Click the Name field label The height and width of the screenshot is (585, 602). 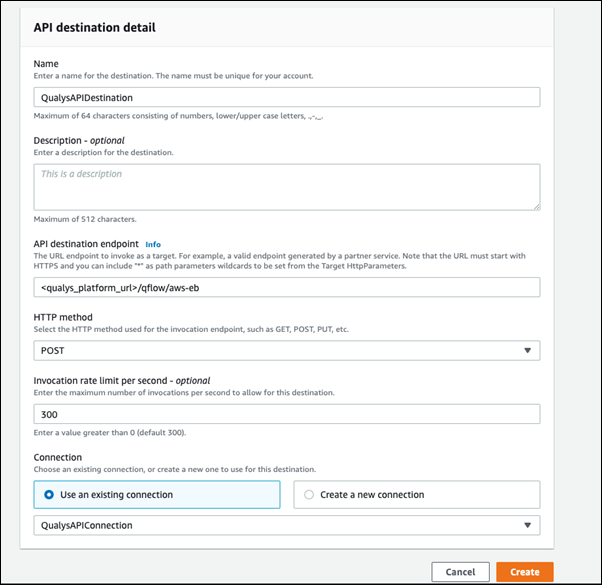[48, 63]
